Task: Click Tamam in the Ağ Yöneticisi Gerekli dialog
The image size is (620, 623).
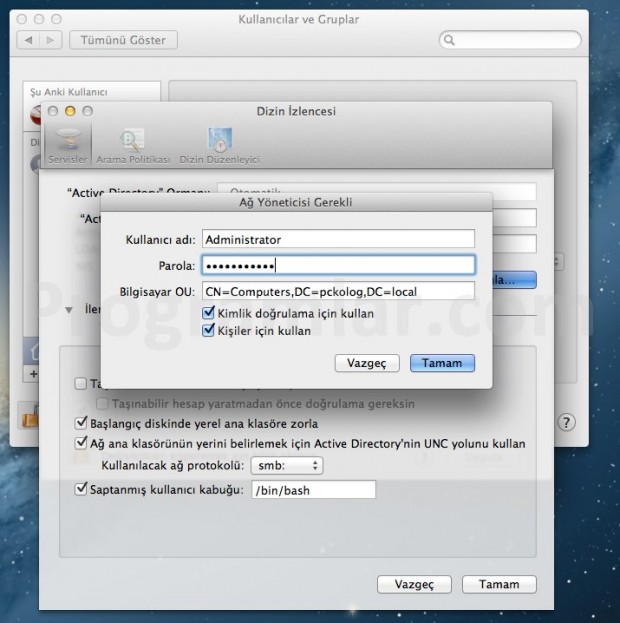Action: click(442, 363)
